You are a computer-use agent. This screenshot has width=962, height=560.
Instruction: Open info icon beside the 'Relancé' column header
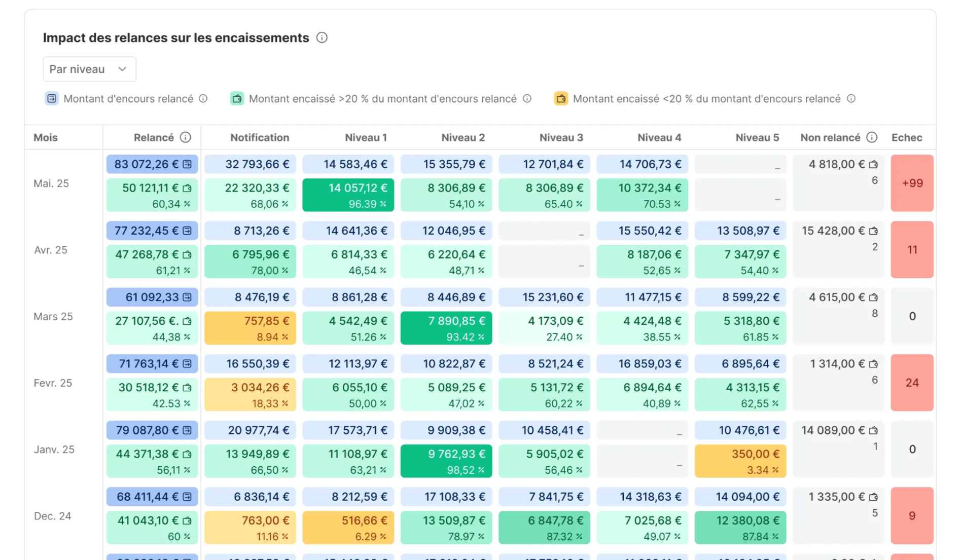click(186, 137)
